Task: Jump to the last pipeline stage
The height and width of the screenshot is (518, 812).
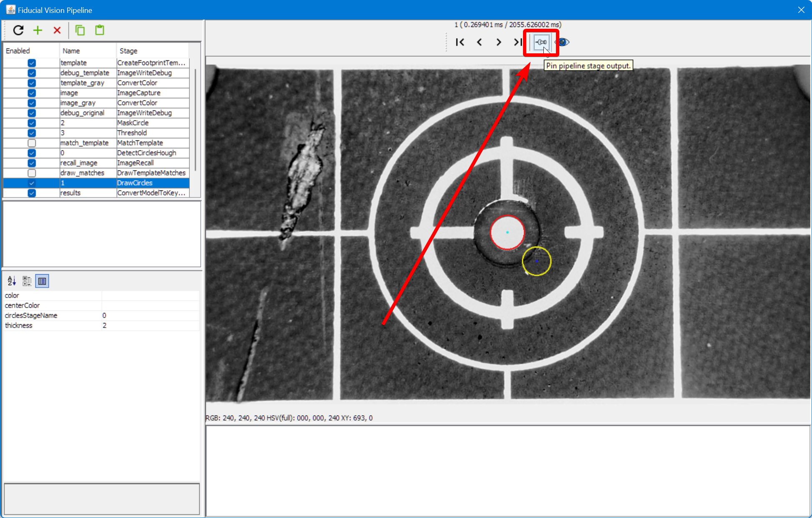Action: [518, 42]
